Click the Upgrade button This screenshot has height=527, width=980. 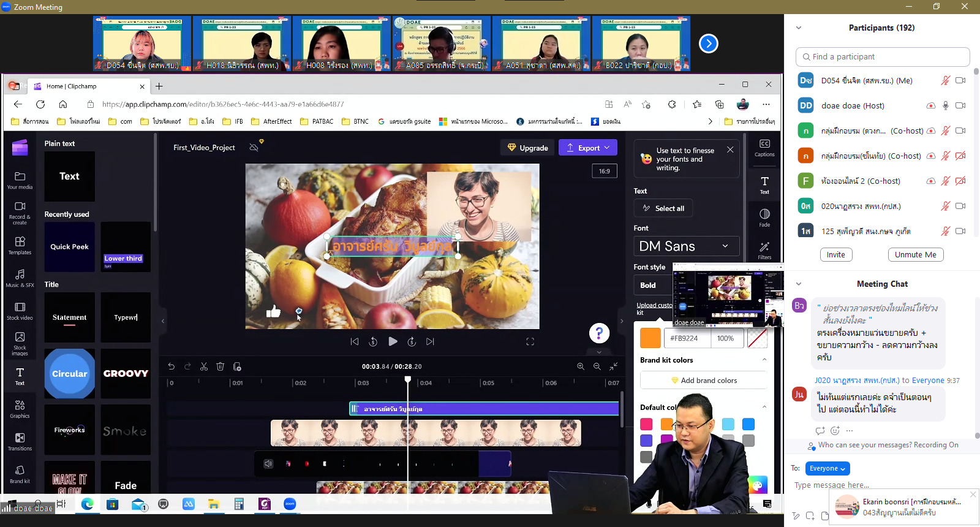coord(528,148)
